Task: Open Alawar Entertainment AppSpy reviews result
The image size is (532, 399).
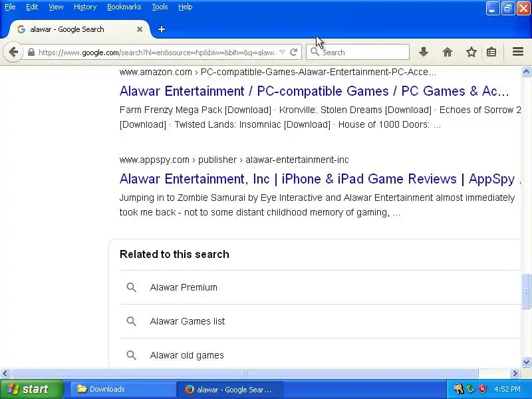Action: click(320, 179)
